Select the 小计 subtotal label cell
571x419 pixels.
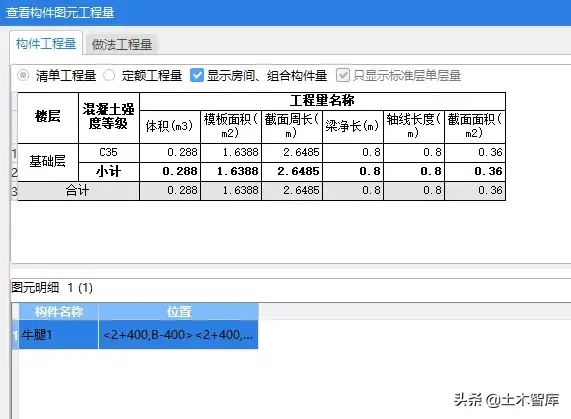pyautogui.click(x=109, y=171)
